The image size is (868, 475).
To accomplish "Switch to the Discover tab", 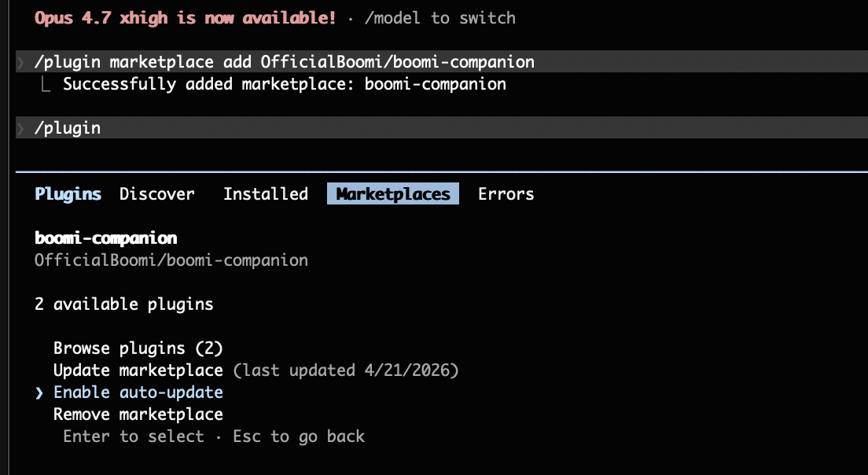I will coord(156,193).
